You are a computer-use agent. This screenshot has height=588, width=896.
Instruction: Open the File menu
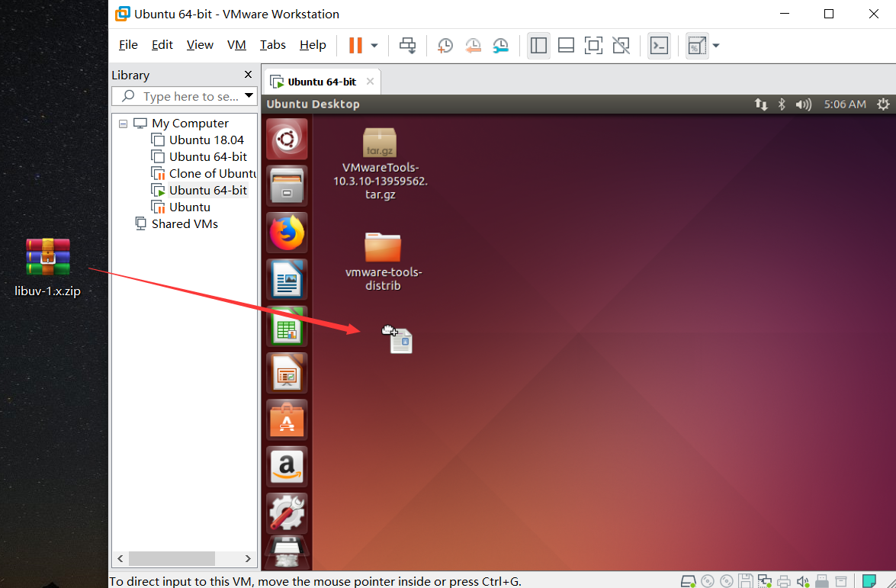[x=128, y=44]
